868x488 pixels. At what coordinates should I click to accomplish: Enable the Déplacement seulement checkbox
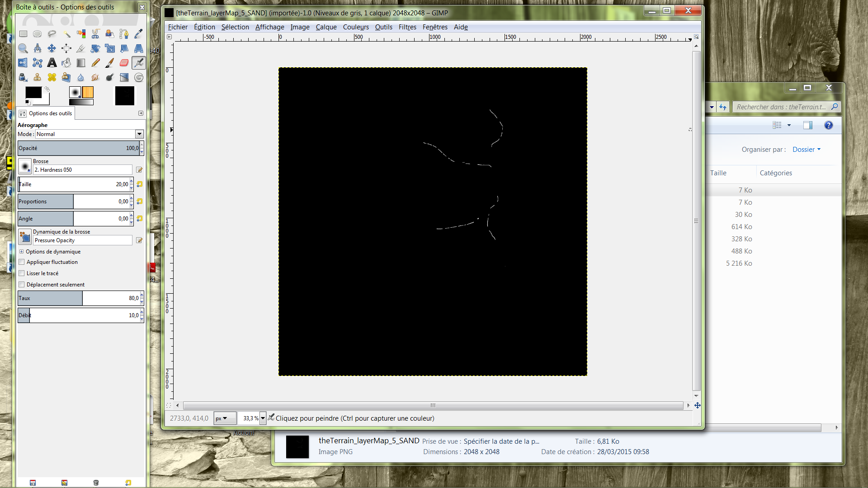[22, 284]
